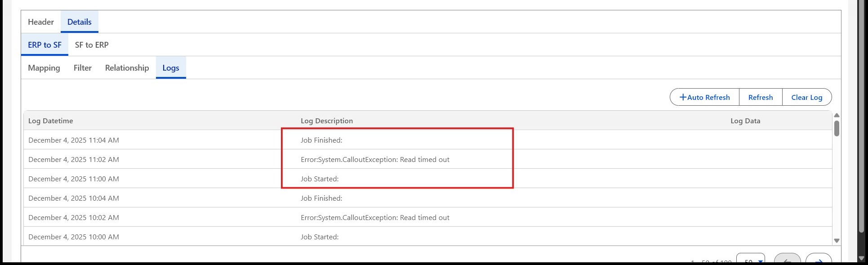This screenshot has width=868, height=265.
Task: Click the Log Datetime column header
Action: tap(51, 121)
